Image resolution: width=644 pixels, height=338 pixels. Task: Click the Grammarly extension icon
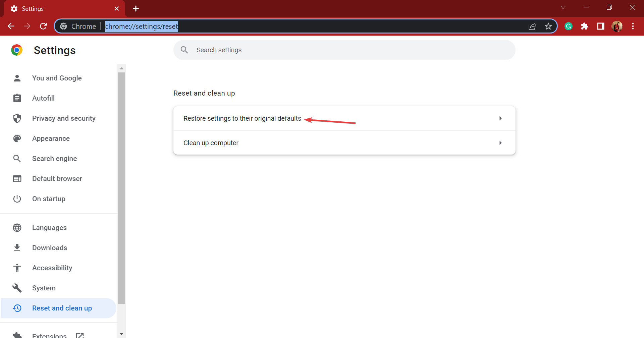point(568,26)
